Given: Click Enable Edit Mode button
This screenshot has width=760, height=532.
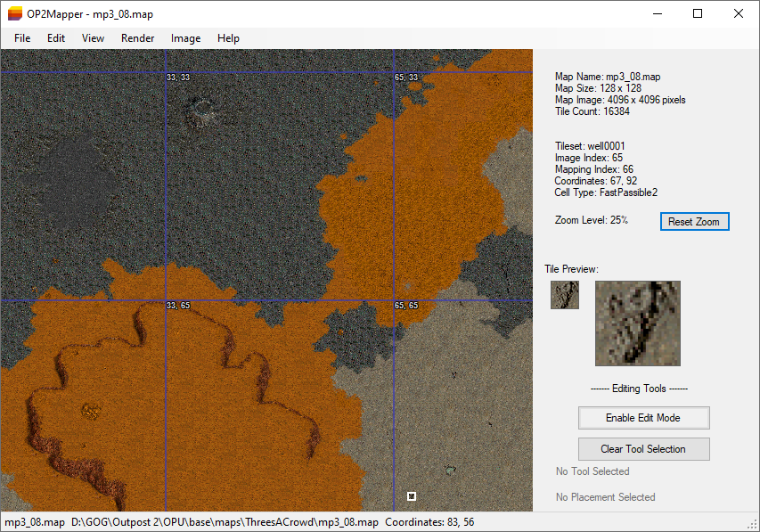Looking at the screenshot, I should point(643,418).
